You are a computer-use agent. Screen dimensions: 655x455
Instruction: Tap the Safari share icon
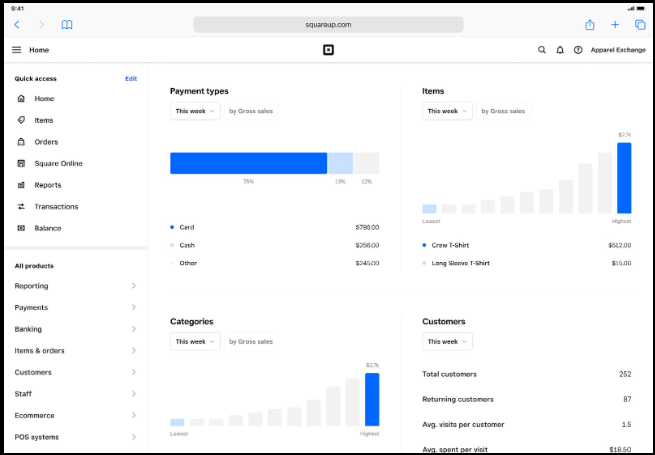tap(589, 25)
